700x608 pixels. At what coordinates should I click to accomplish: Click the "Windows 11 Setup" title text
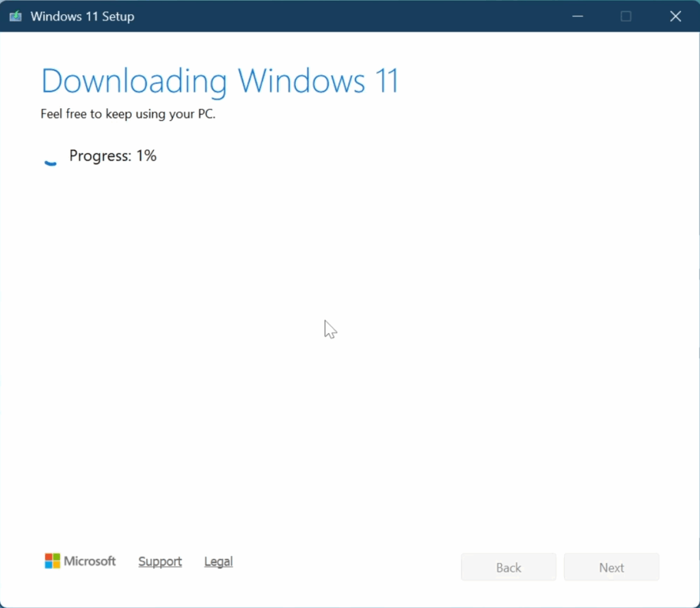click(x=82, y=16)
